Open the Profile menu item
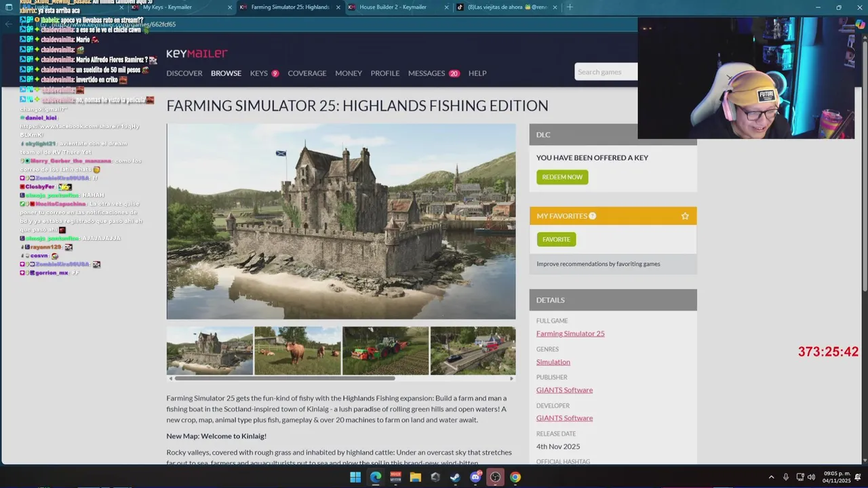Image resolution: width=868 pixels, height=488 pixels. (385, 73)
